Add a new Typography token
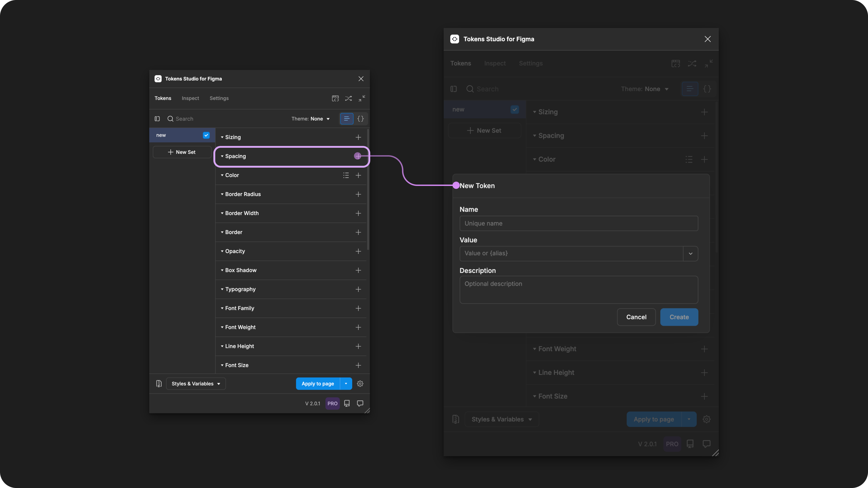868x488 pixels. [x=358, y=289]
